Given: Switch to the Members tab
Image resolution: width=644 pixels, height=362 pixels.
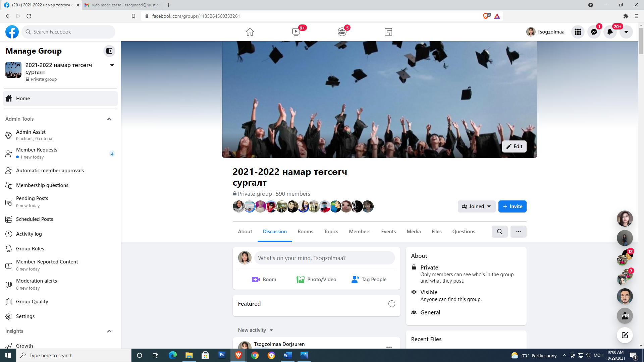Looking at the screenshot, I should point(360,232).
